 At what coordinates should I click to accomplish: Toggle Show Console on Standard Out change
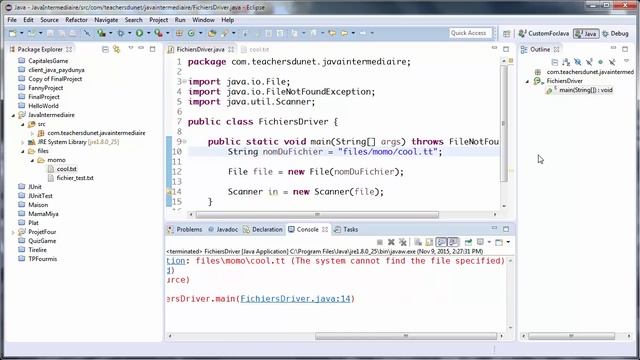pos(441,242)
